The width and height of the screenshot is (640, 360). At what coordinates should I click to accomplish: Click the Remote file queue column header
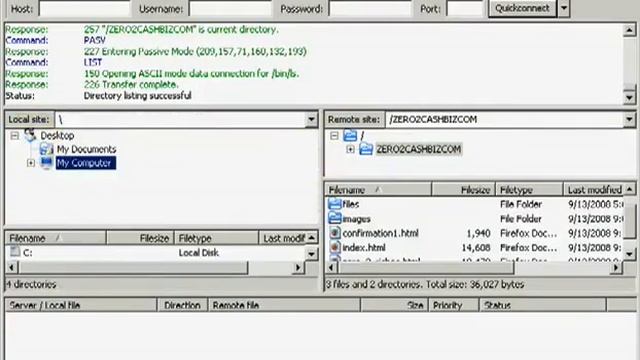pyautogui.click(x=284, y=305)
